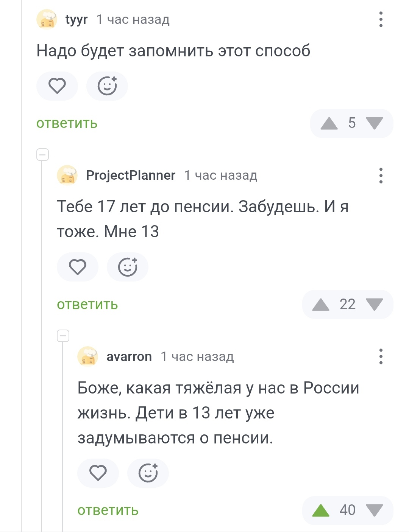The height and width of the screenshot is (532, 409).
Task: Downvote avarron's comment with 40 rating
Action: [x=375, y=510]
